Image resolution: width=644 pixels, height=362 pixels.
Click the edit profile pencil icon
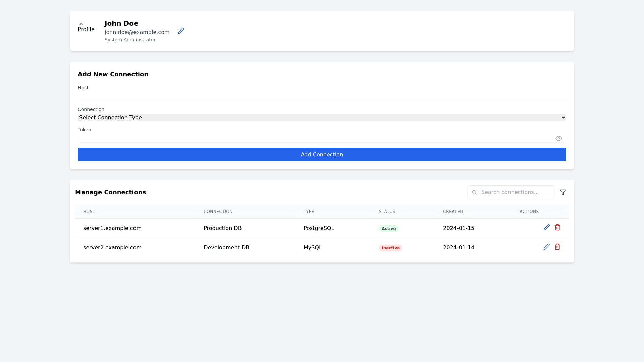click(x=181, y=31)
